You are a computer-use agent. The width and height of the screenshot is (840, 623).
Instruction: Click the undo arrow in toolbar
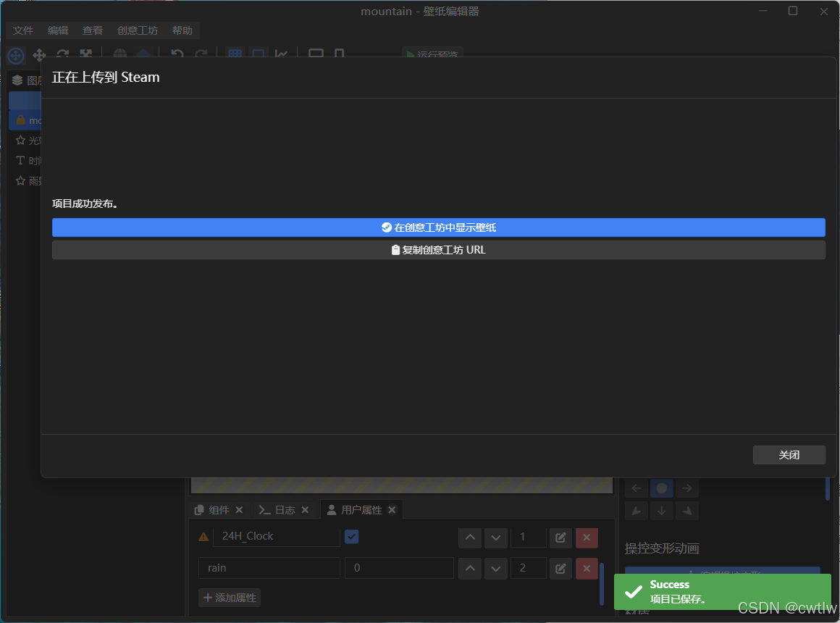pyautogui.click(x=177, y=54)
